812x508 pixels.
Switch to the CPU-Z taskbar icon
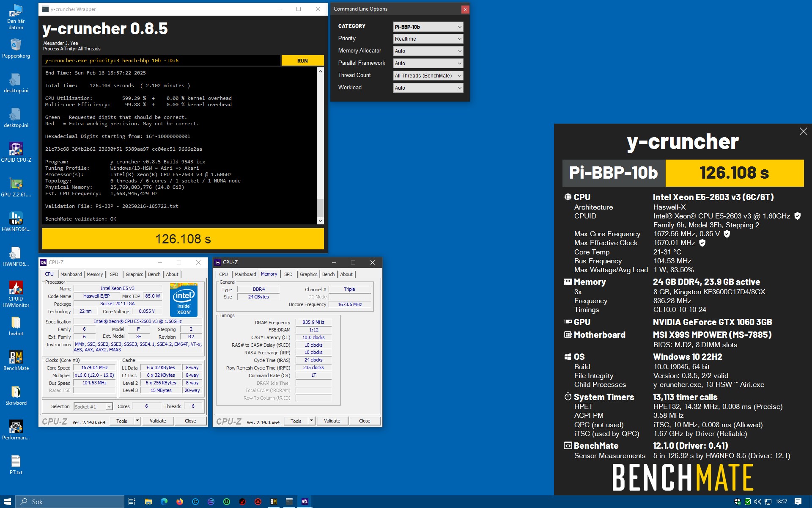pyautogui.click(x=305, y=502)
